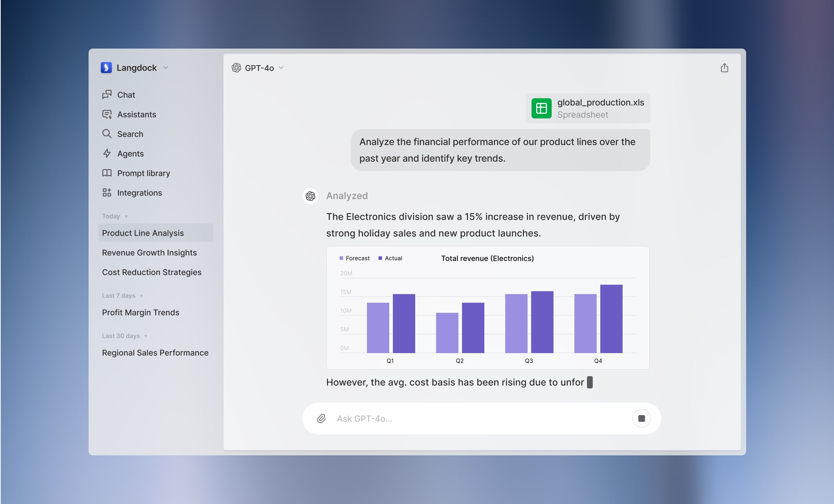Click the Langdock logo icon

pyautogui.click(x=106, y=68)
